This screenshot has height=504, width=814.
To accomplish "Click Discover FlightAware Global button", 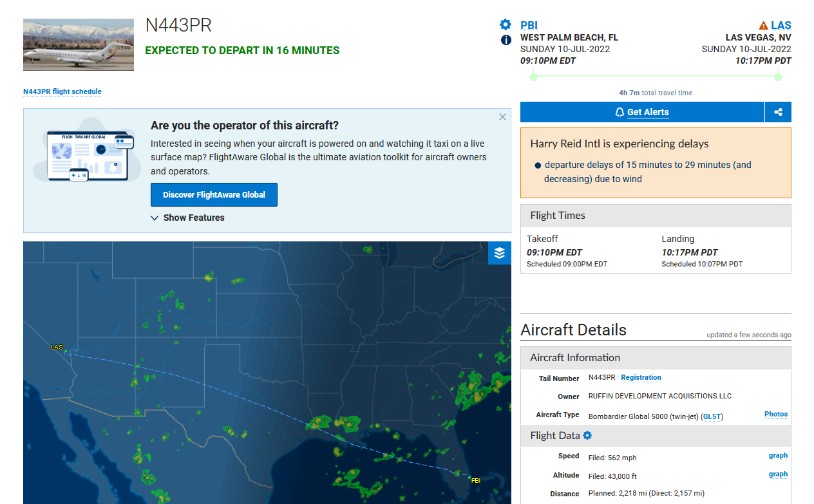I will (x=214, y=194).
